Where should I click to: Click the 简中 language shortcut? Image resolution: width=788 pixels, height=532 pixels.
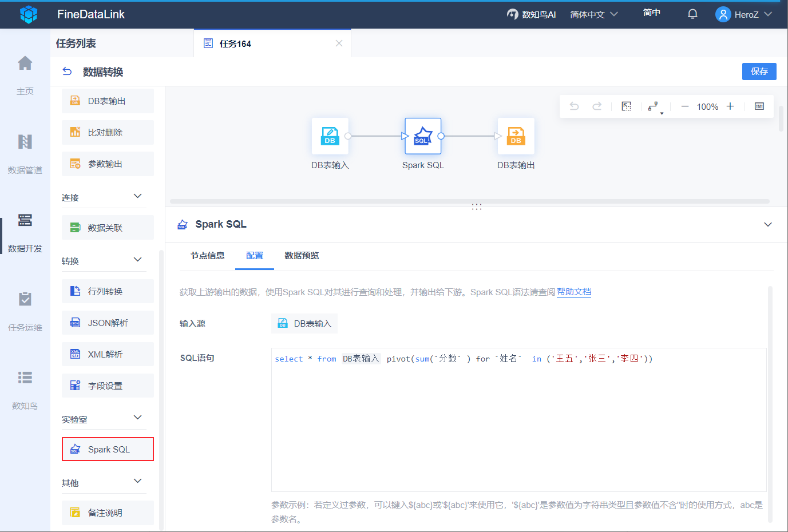pos(652,13)
